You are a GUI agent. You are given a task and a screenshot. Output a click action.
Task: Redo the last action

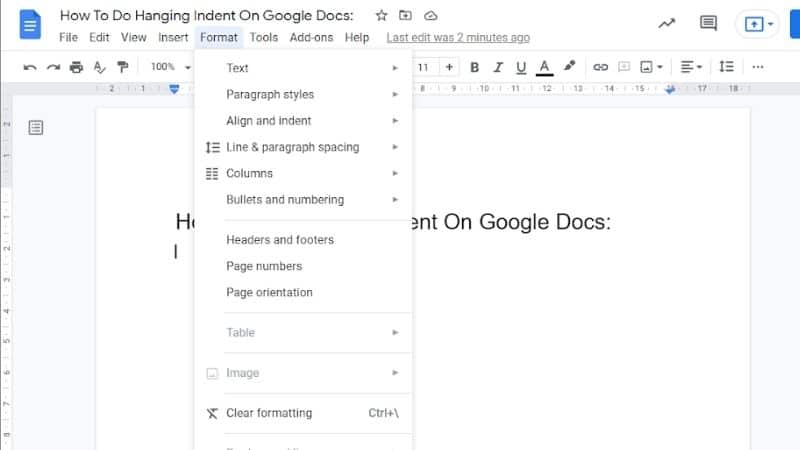(53, 67)
